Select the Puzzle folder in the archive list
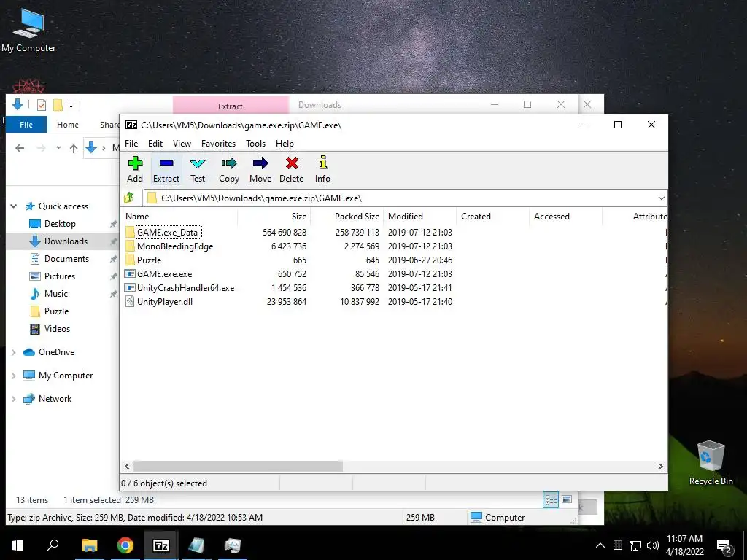 pos(149,260)
